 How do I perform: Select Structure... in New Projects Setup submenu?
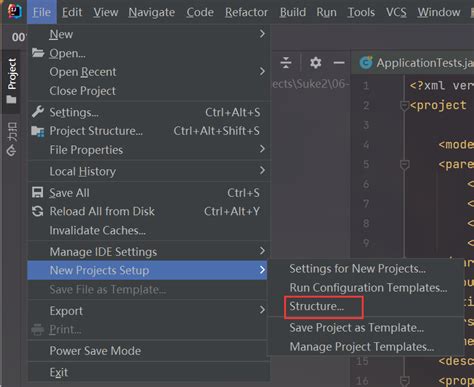click(316, 306)
